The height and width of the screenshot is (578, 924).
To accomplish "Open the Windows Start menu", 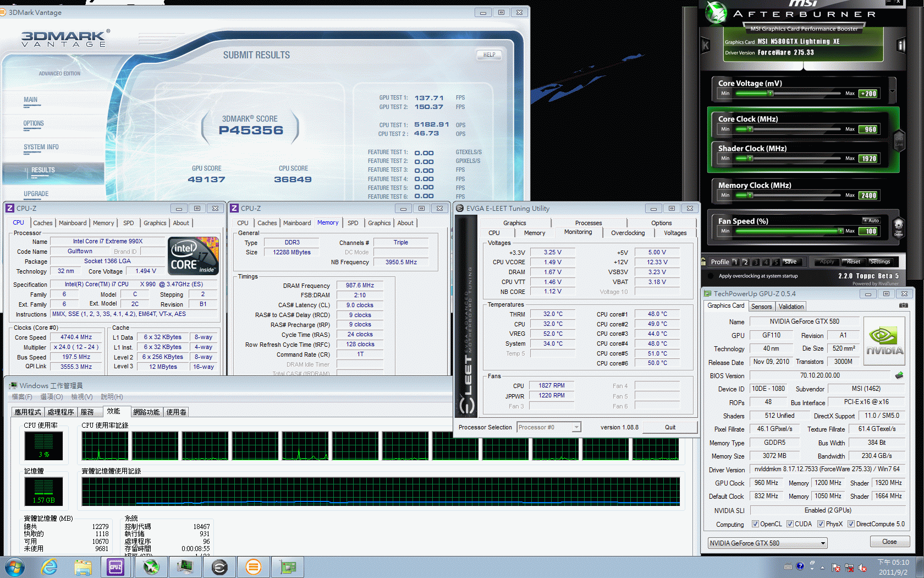I will click(15, 567).
